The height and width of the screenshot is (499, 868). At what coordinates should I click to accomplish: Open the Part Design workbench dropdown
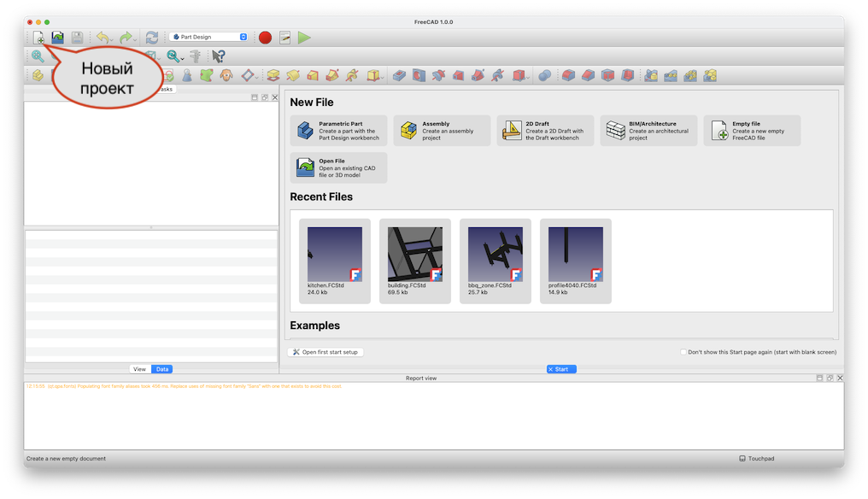209,38
